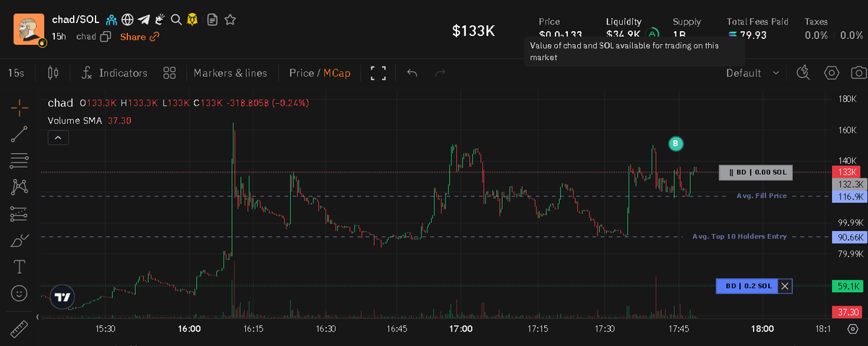
Task: Open the quick search lightning icon
Action: pyautogui.click(x=802, y=73)
